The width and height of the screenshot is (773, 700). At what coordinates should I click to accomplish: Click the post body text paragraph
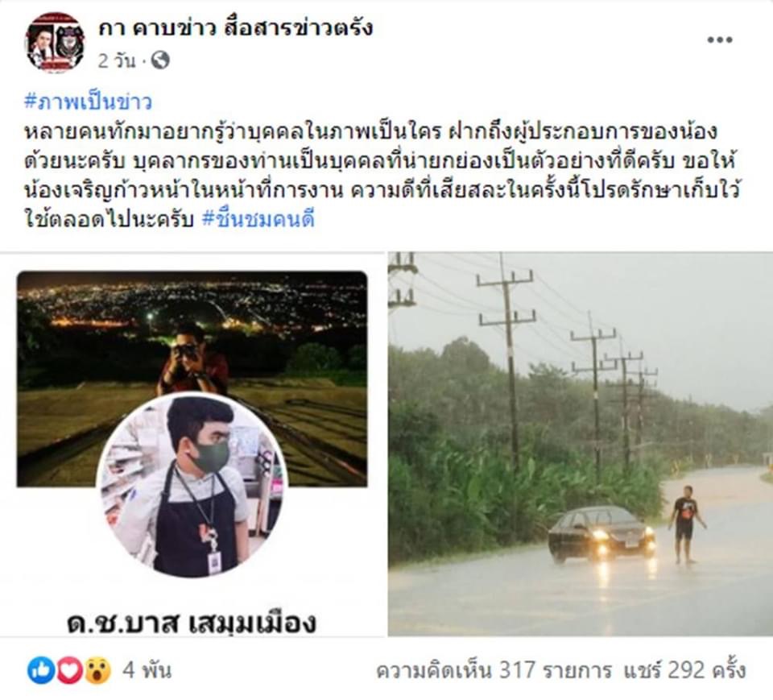click(x=382, y=175)
